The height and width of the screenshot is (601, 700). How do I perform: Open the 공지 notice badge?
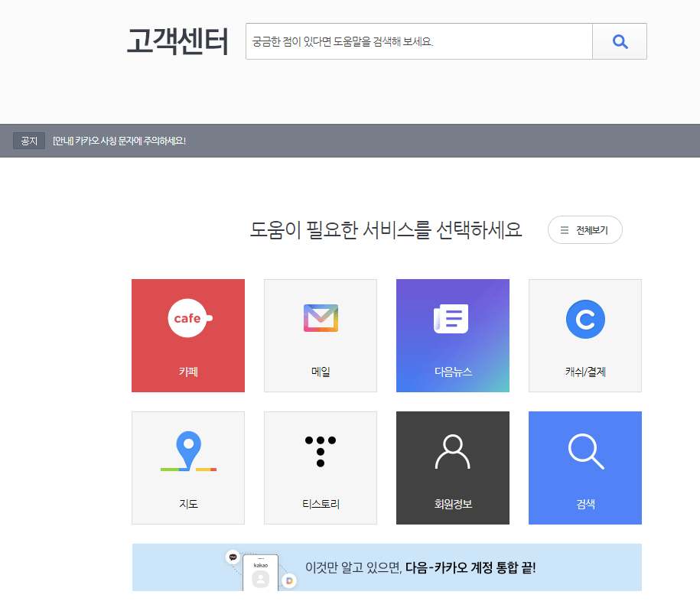pos(29,141)
